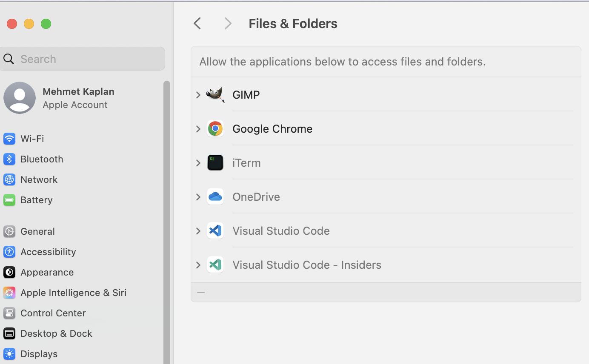This screenshot has width=589, height=364.
Task: Click the Google Chrome icon
Action: pos(215,128)
